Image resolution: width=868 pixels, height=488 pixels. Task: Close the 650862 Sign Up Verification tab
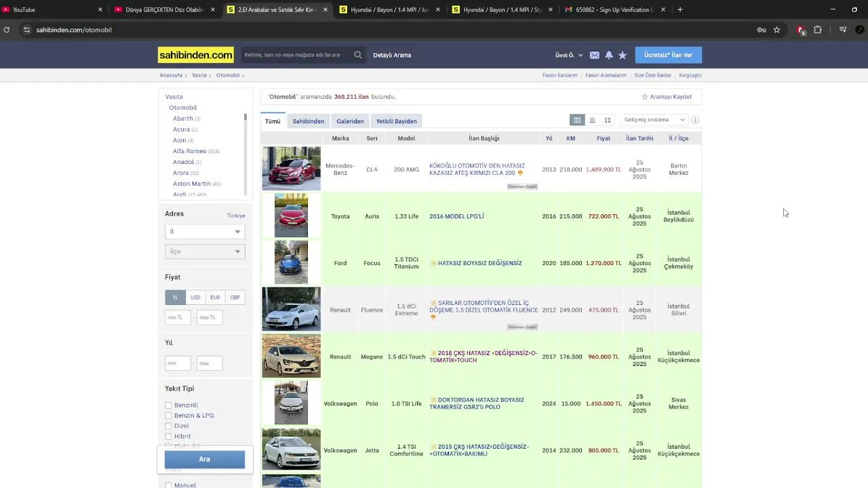point(663,9)
